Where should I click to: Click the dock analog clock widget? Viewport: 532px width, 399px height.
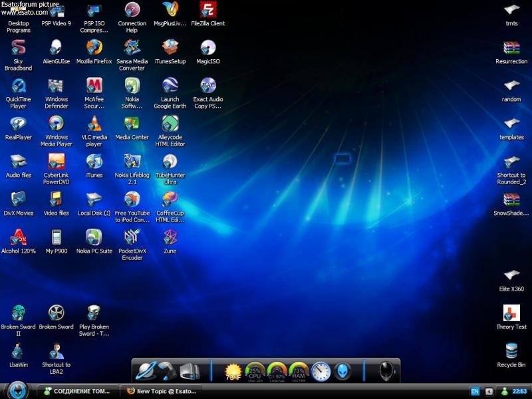point(321,372)
